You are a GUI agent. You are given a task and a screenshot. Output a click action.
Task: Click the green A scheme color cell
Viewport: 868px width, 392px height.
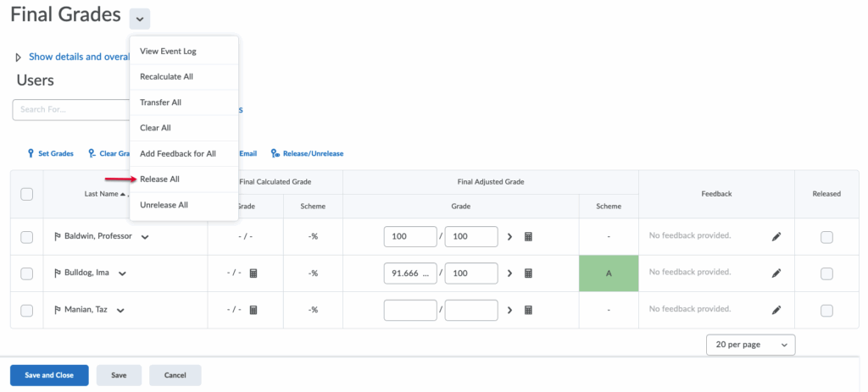pyautogui.click(x=608, y=273)
